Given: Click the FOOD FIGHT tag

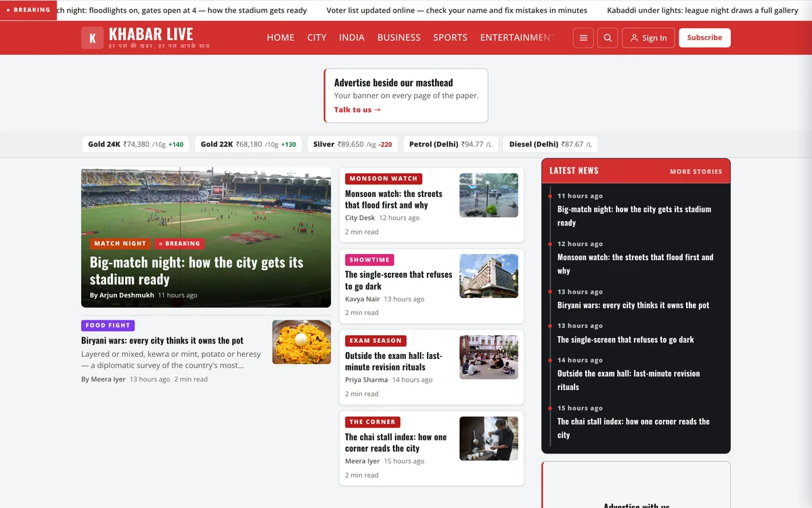Looking at the screenshot, I should point(108,325).
